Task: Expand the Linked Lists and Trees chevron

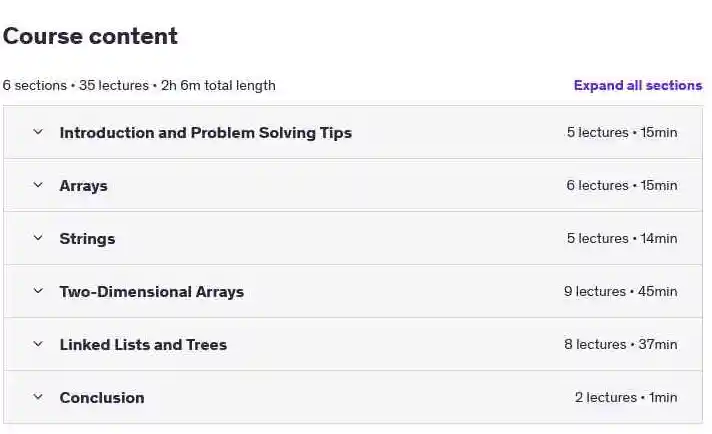Action: point(38,344)
